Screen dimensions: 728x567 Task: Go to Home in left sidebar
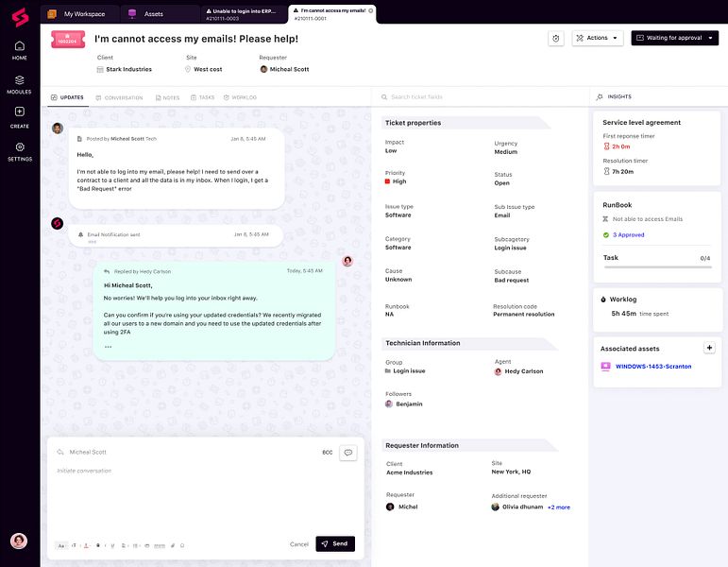pos(20,50)
